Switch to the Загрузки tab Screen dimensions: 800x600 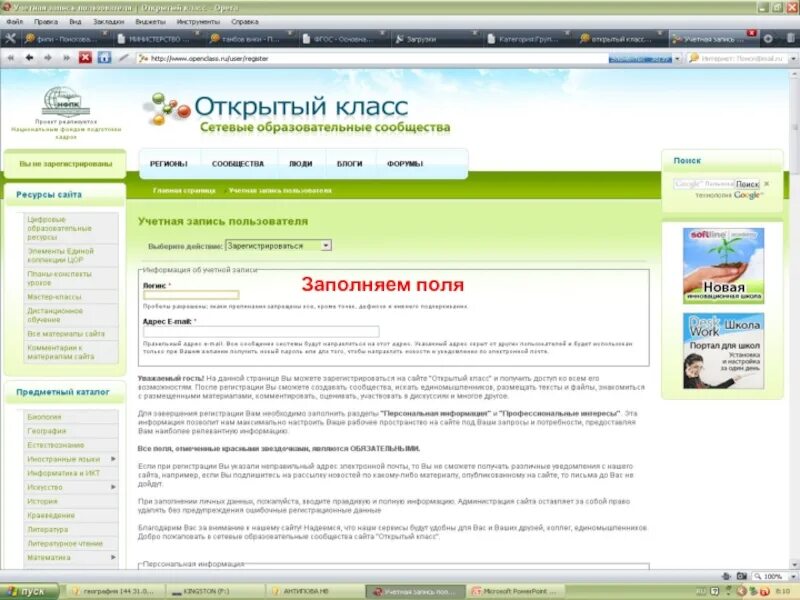click(435, 39)
